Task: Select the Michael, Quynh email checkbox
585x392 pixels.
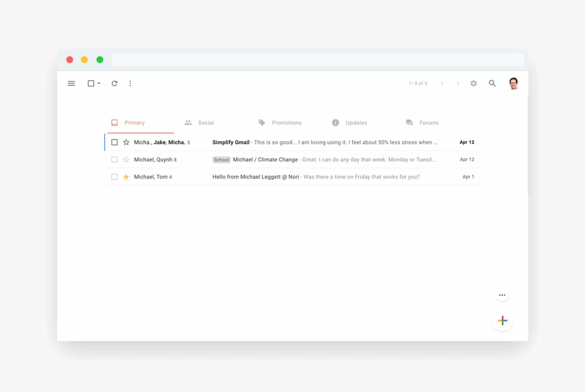Action: pos(114,160)
